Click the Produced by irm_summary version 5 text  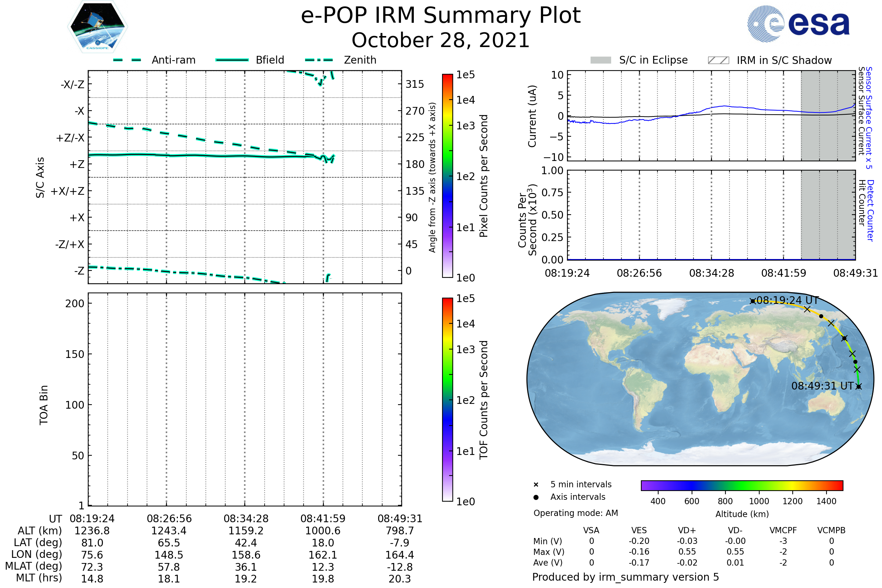(625, 577)
